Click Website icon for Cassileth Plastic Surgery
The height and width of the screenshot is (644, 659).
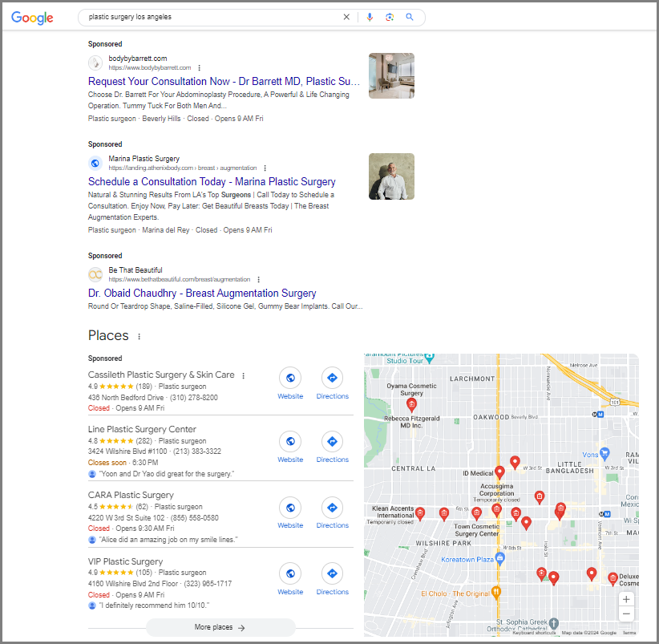click(290, 378)
